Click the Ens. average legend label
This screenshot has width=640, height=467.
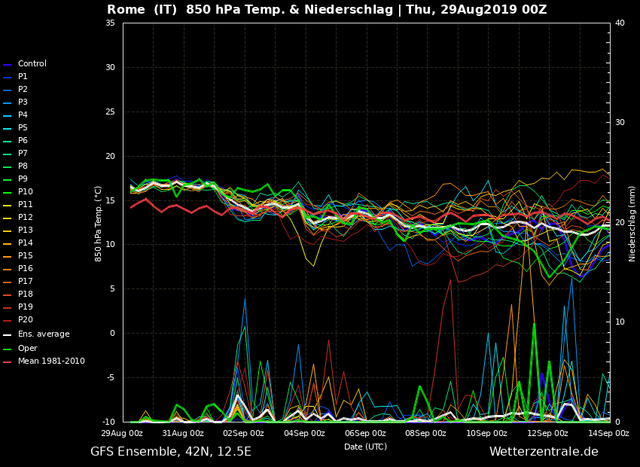tap(44, 334)
